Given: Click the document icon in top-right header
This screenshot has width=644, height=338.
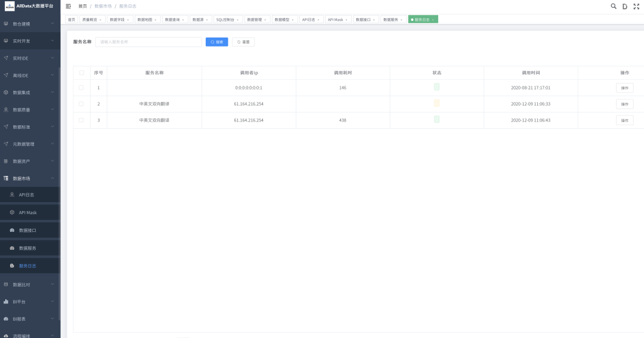Looking at the screenshot, I should tap(624, 6).
